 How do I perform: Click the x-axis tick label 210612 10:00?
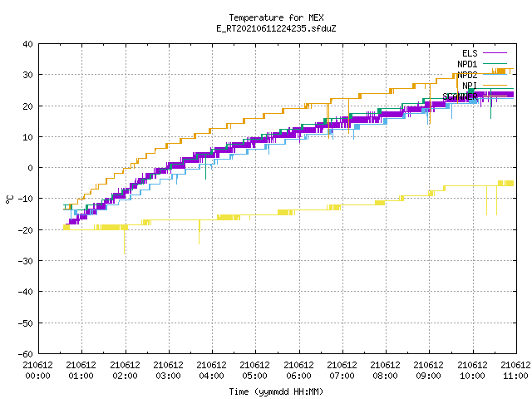(473, 371)
